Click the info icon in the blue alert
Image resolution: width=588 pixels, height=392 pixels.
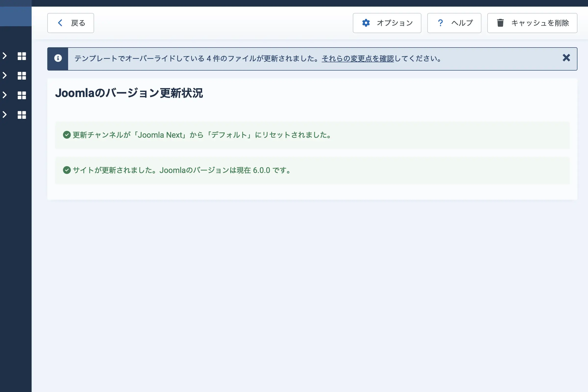(58, 58)
